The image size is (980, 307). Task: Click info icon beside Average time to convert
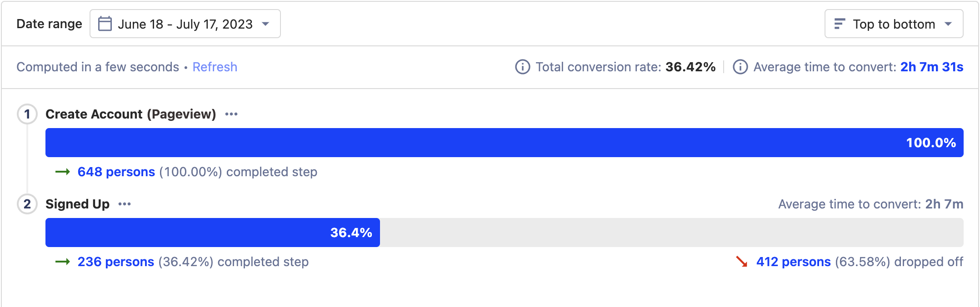[740, 67]
